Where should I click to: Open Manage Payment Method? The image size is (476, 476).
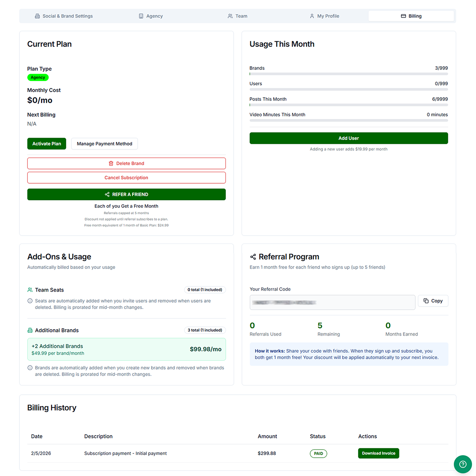coord(104,144)
